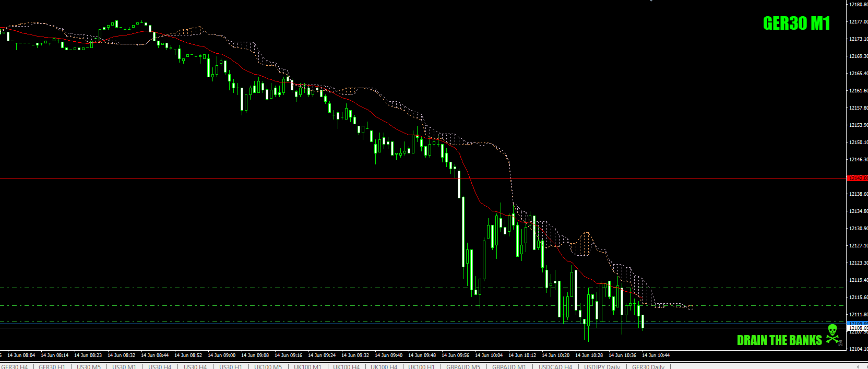
Task: Open the UK100 H1 chart tab
Action: tap(421, 366)
